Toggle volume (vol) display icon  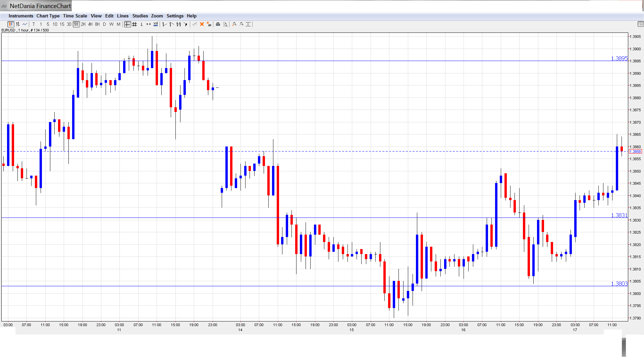click(156, 24)
